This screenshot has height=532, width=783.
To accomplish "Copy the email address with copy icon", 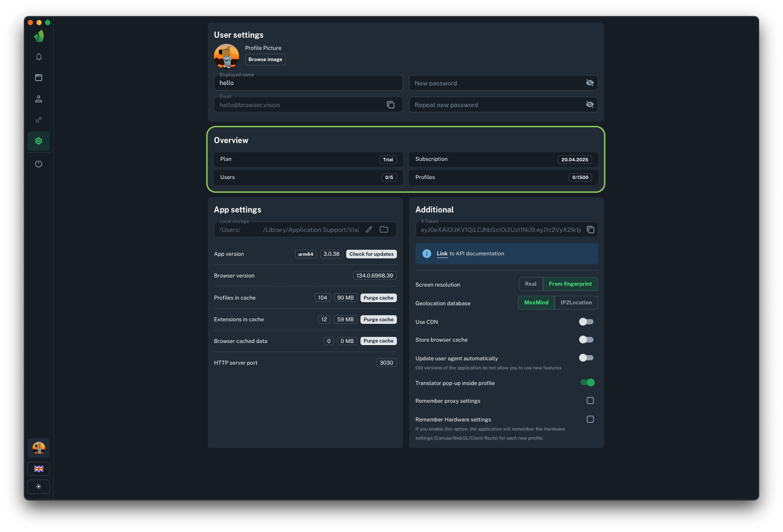I will (390, 105).
